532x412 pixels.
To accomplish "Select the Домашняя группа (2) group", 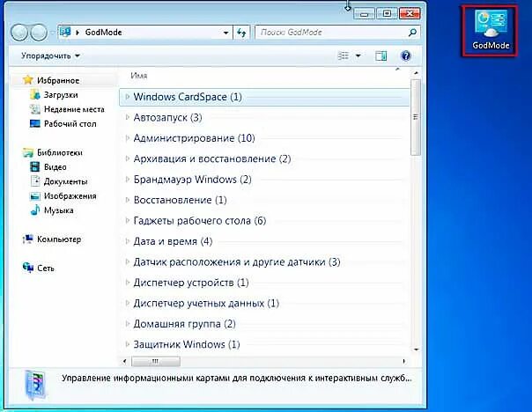I will (x=185, y=324).
